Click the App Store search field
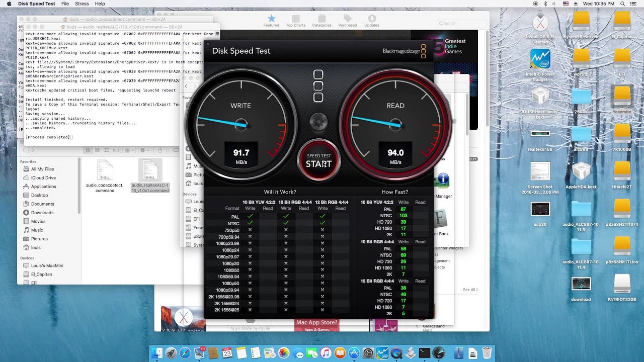Image resolution: width=644 pixels, height=362 pixels. 462,23
